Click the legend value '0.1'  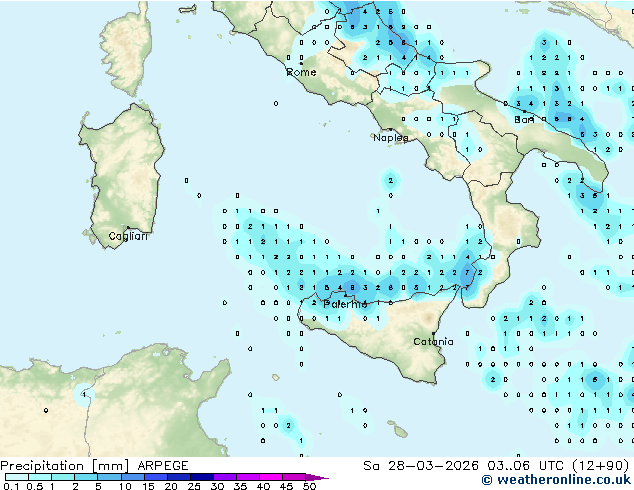pos(11,486)
